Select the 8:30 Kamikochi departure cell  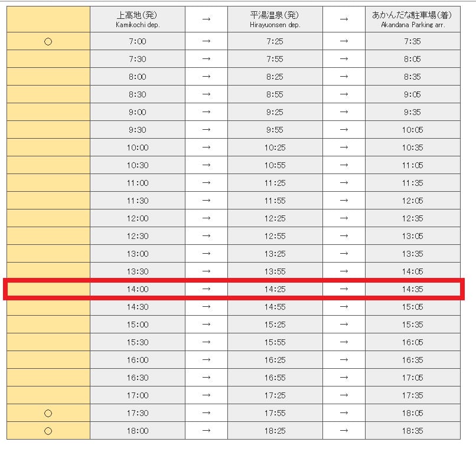[x=138, y=94]
